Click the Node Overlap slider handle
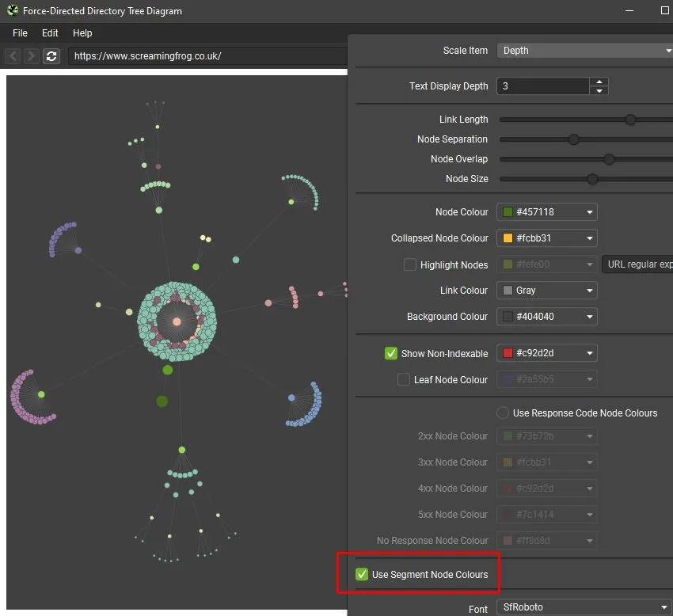The height and width of the screenshot is (616, 673). (x=609, y=159)
